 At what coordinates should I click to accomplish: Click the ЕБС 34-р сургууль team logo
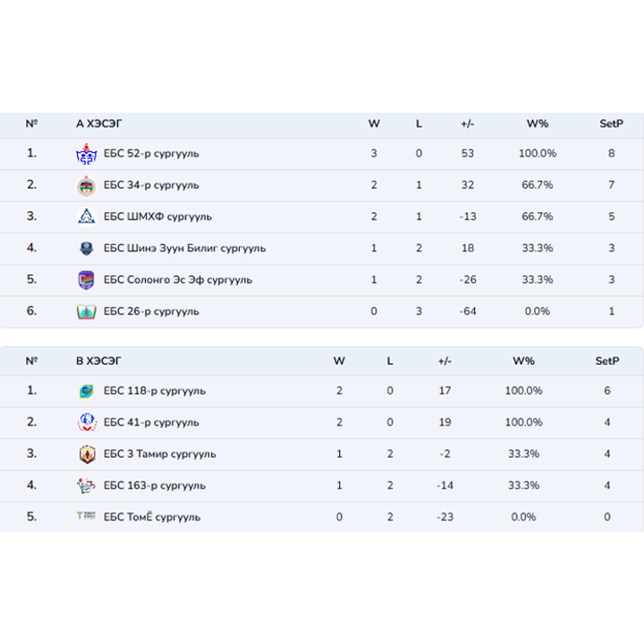tap(86, 185)
